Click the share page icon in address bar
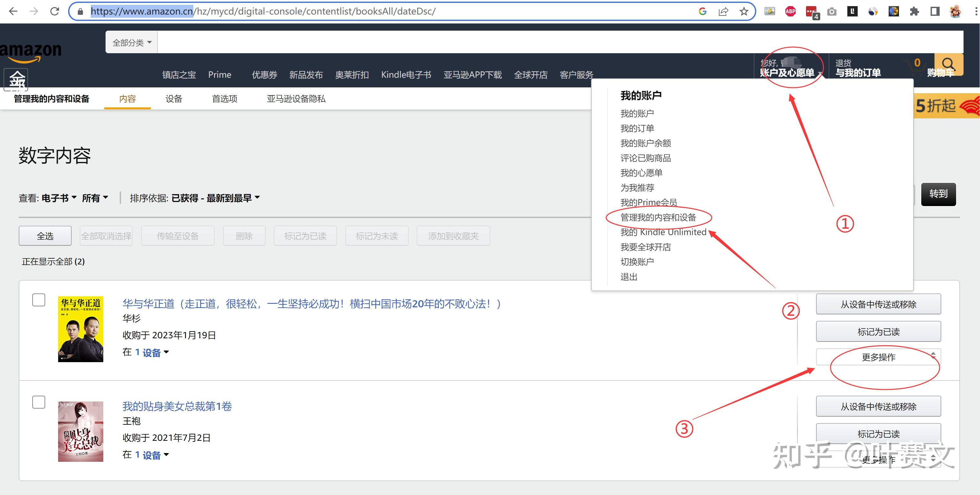 coord(723,11)
